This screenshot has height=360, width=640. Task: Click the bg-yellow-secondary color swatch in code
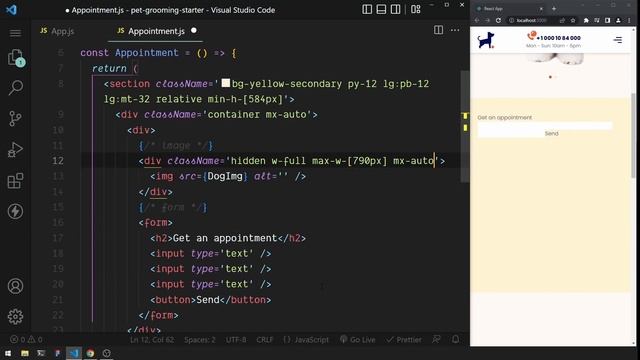point(226,83)
